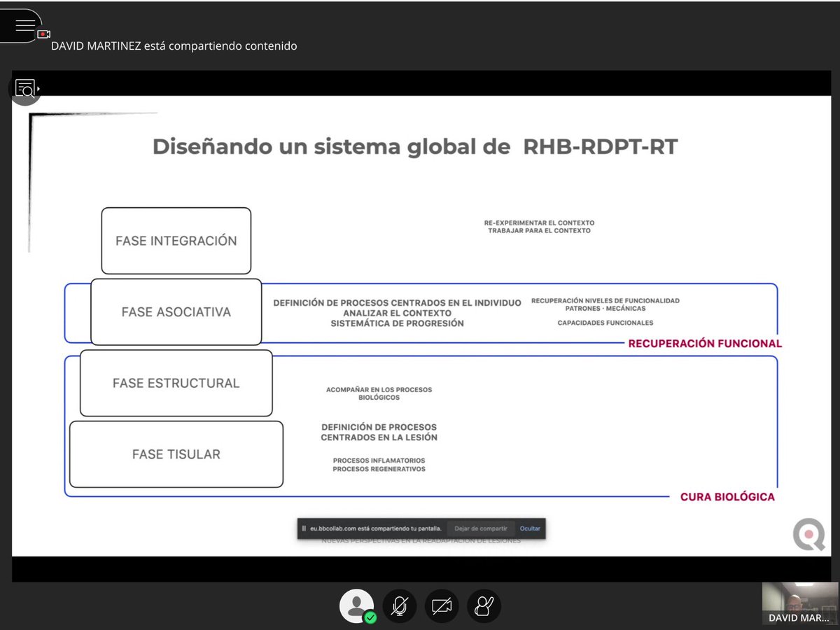Click the green check status indicator

(371, 617)
